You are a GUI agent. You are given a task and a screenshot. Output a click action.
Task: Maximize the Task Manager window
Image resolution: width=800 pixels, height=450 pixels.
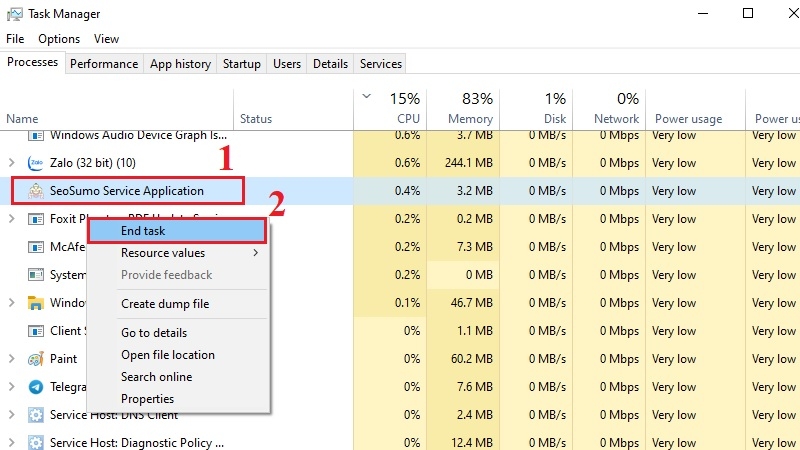pos(747,13)
